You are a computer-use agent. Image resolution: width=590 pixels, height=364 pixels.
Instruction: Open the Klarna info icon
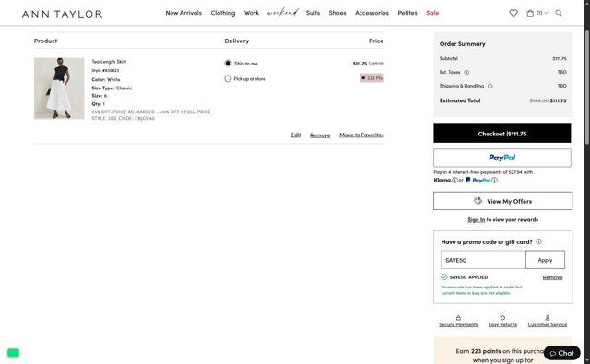pos(454,180)
